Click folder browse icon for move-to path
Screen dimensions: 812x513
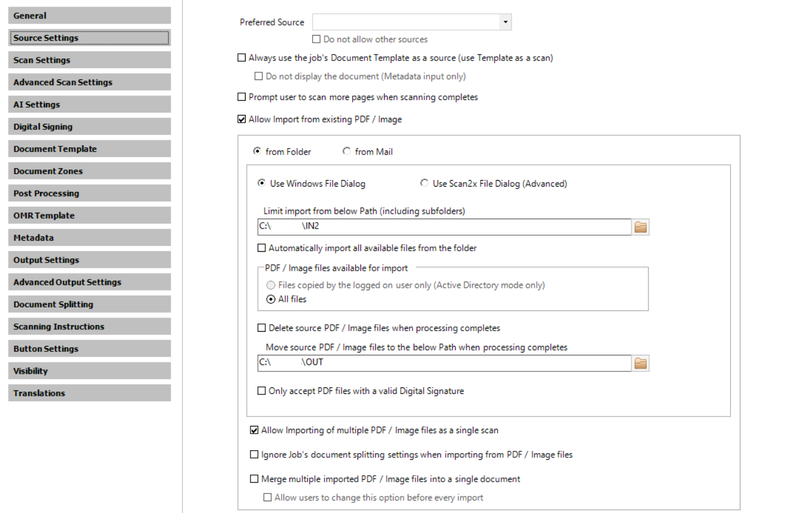pos(640,363)
